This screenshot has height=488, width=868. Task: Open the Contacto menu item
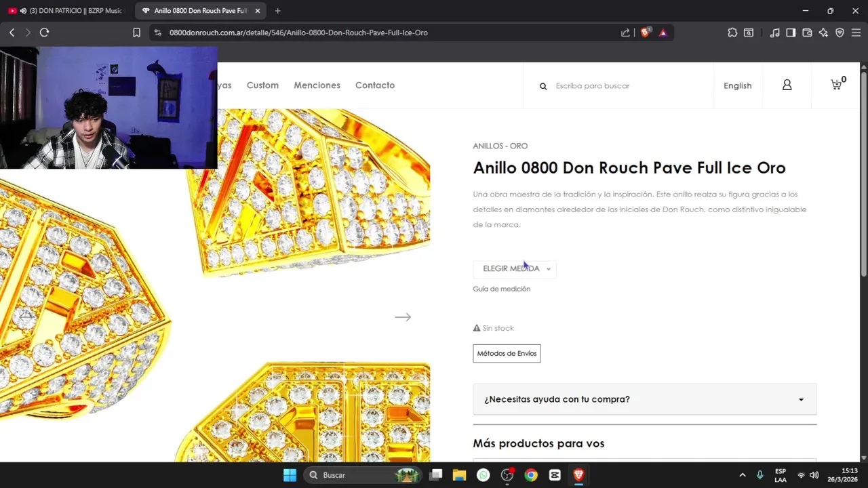tap(375, 85)
